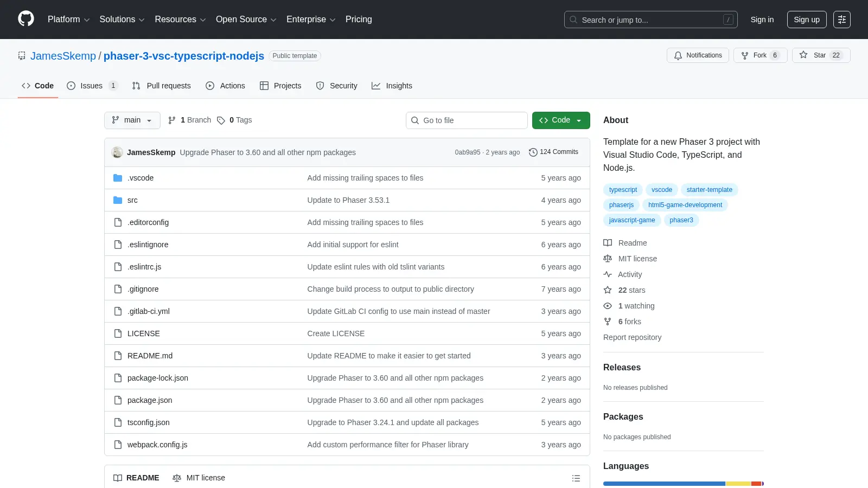Screen dimensions: 868x488
Task: Open the JamesSkemp owner link
Action: [63, 56]
